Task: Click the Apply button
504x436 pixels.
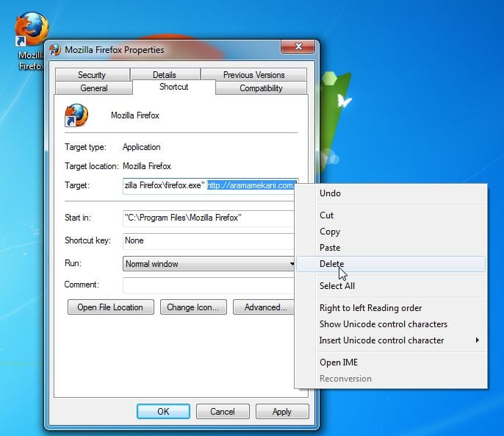Action: click(282, 412)
